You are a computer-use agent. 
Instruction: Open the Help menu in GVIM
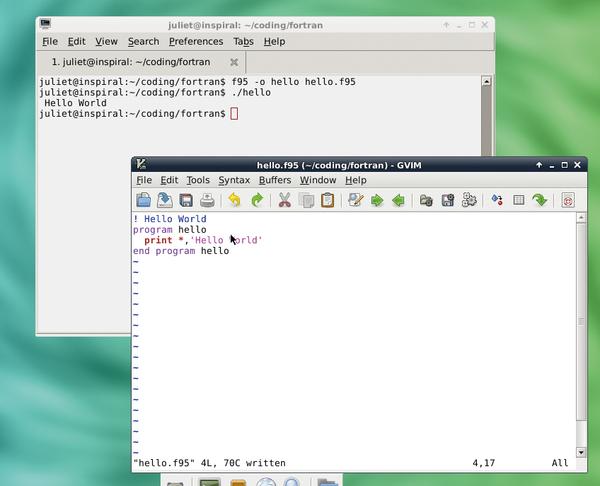coord(355,180)
